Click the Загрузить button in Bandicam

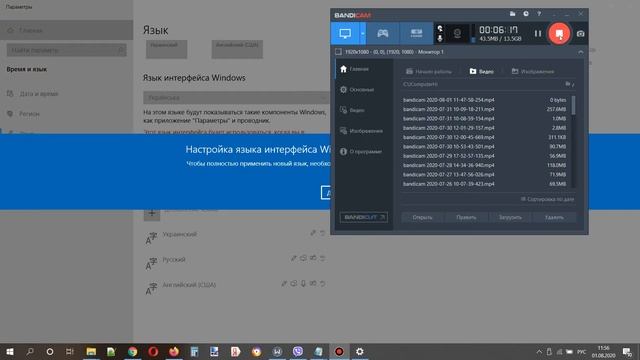coord(510,218)
